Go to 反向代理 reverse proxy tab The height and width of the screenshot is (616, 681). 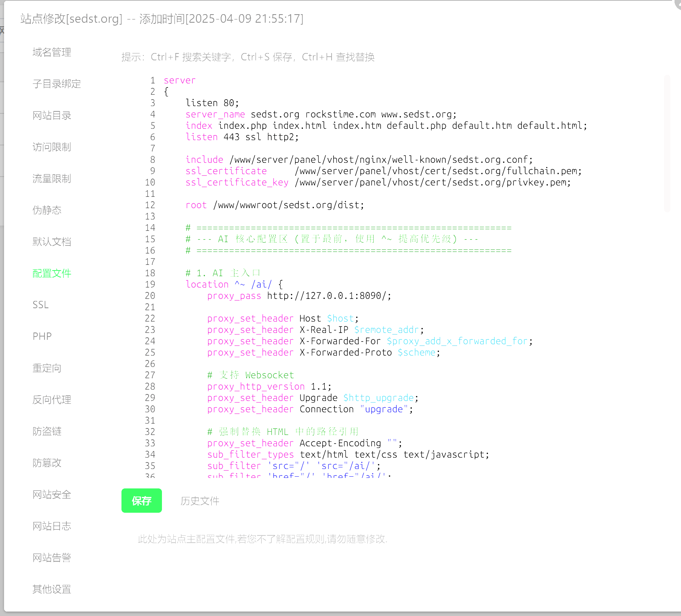(x=52, y=400)
